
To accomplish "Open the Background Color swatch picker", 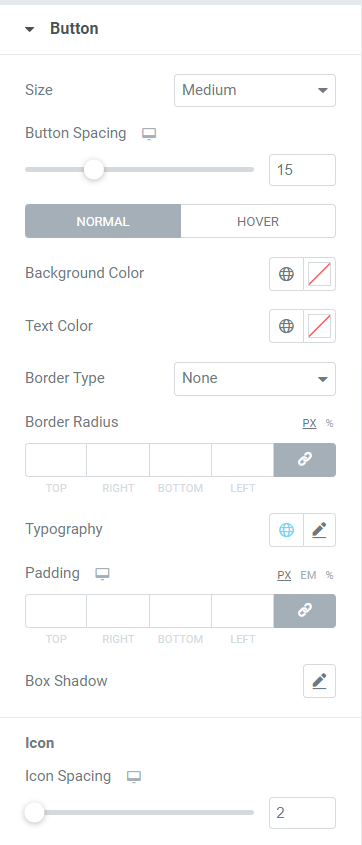I will click(x=319, y=274).
